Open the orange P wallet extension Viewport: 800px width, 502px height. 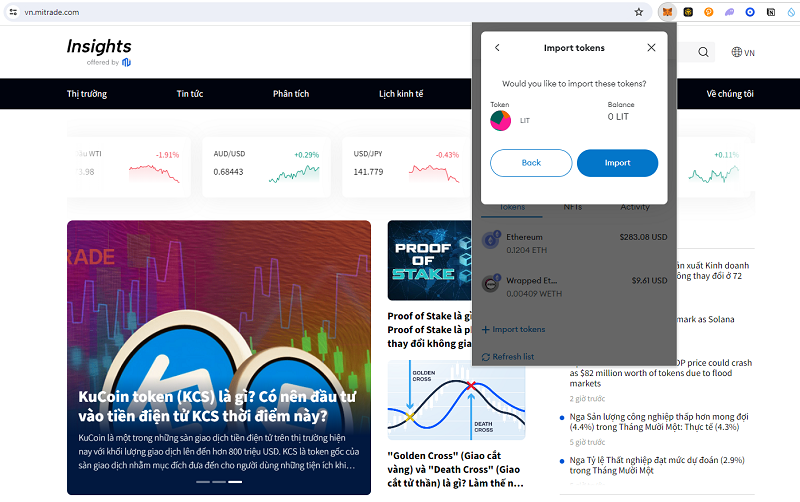tap(709, 12)
